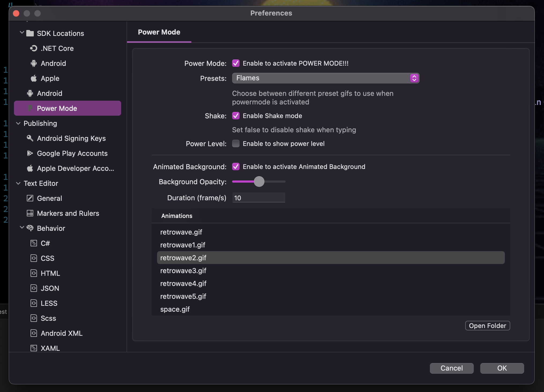Collapse the Publishing section chevron
This screenshot has height=392, width=544.
coord(18,123)
